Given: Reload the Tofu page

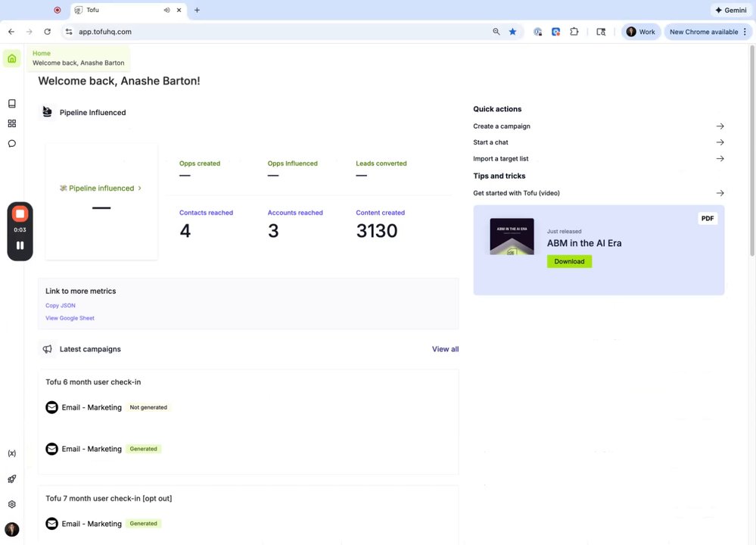Looking at the screenshot, I should coord(47,32).
